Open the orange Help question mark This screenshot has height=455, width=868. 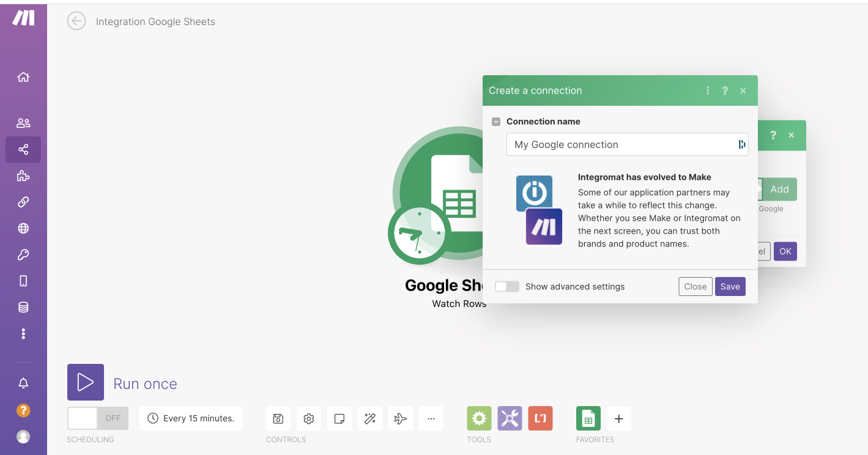[x=23, y=410]
